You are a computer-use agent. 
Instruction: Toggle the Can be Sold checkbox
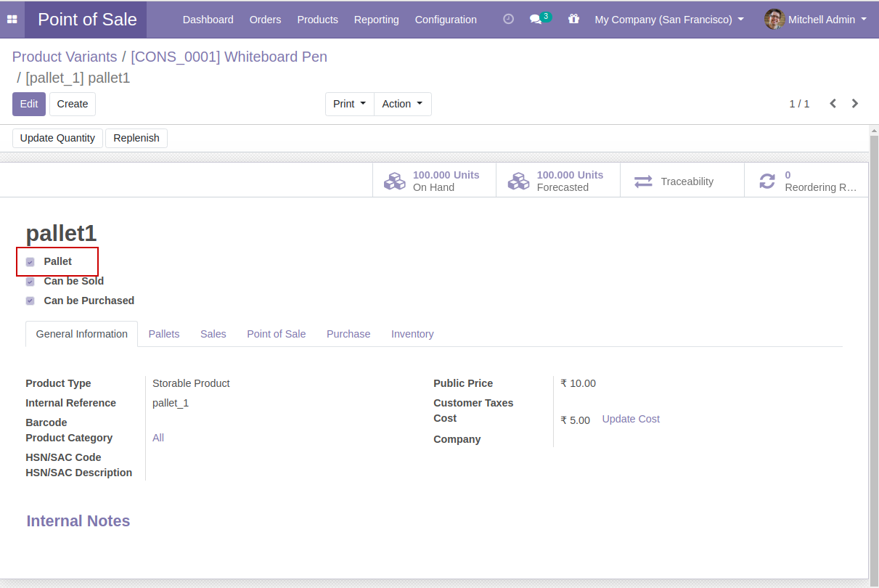(x=30, y=282)
